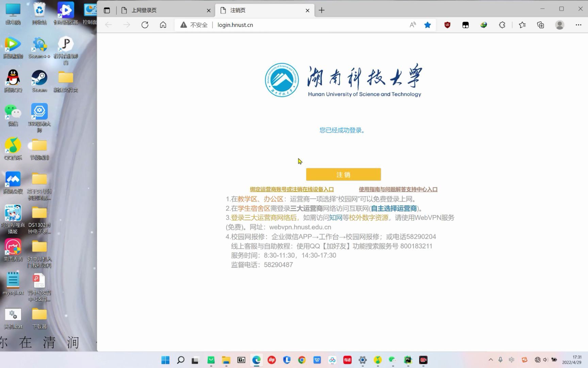Close the 上网登录页 tab
The width and height of the screenshot is (588, 368).
click(209, 11)
